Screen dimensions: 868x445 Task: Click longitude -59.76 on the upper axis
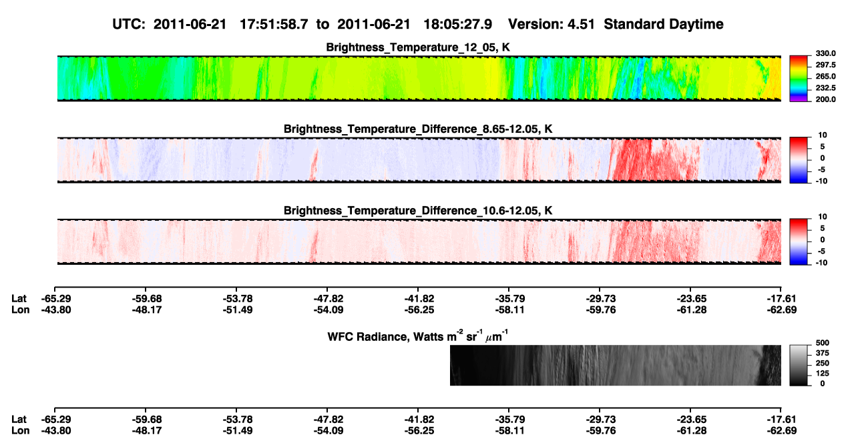click(600, 310)
